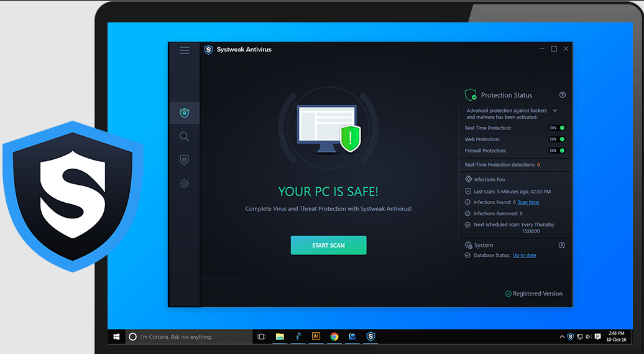Screen dimensions: 644x354
Task: Click the Systweak tray shield icon
Action: pyautogui.click(x=571, y=337)
